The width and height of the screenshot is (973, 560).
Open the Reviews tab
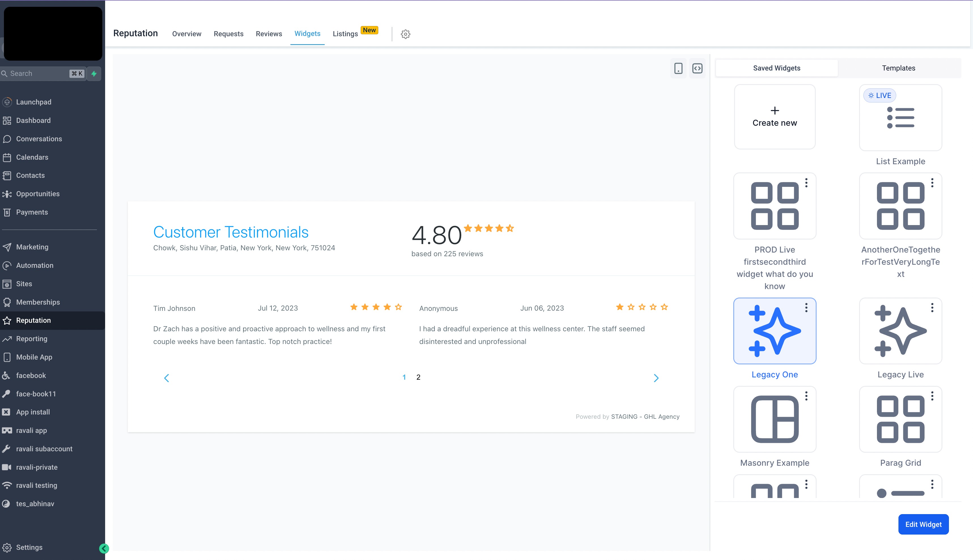point(269,34)
